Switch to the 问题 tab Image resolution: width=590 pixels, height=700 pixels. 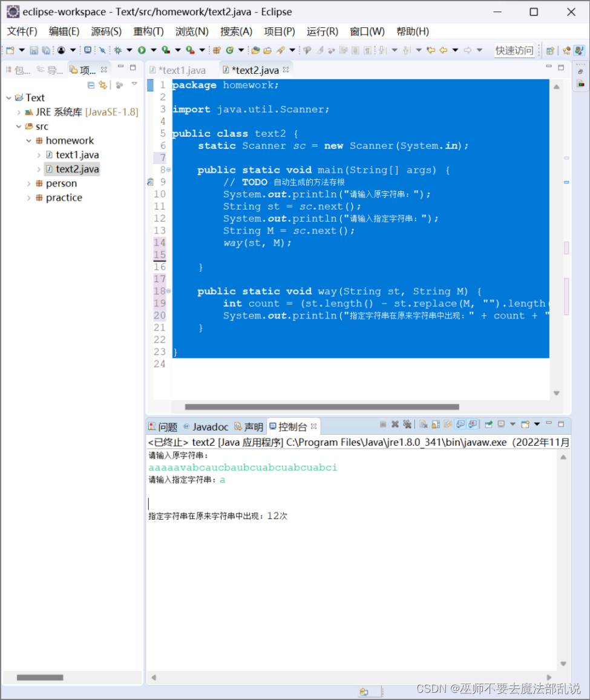pyautogui.click(x=163, y=427)
